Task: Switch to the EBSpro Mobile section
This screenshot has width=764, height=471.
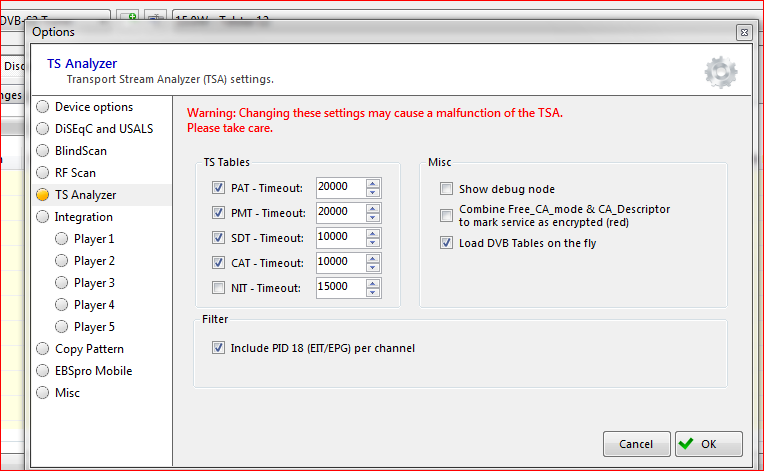Action: coord(93,371)
